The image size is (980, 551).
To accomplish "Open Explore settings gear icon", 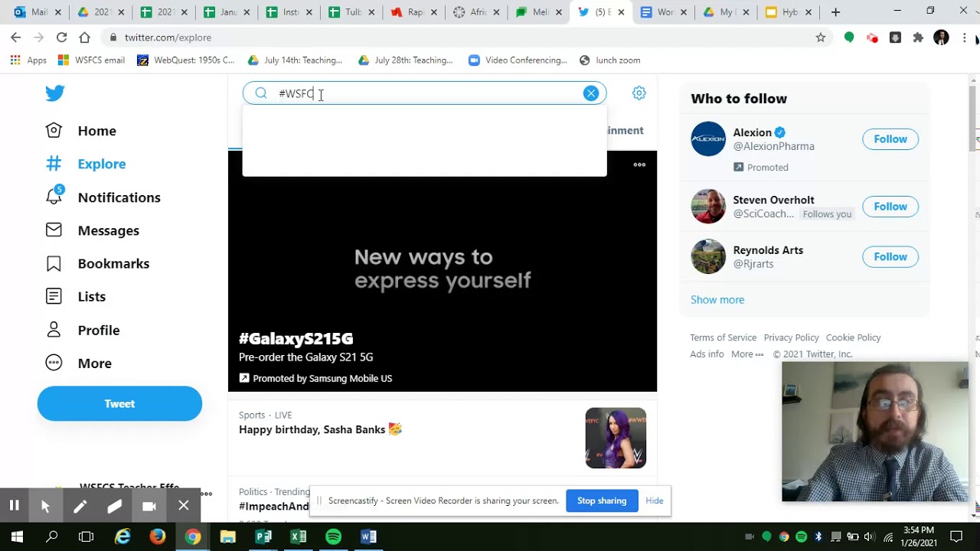I will pyautogui.click(x=639, y=93).
